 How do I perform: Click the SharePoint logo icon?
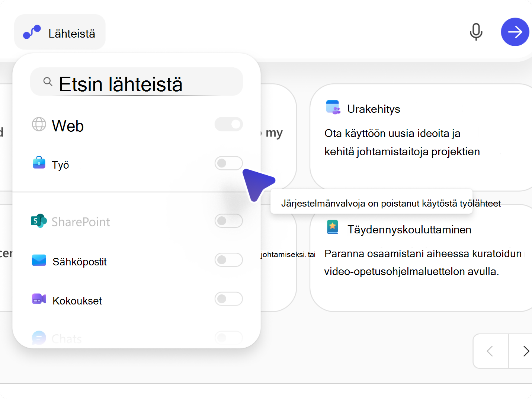coord(39,221)
